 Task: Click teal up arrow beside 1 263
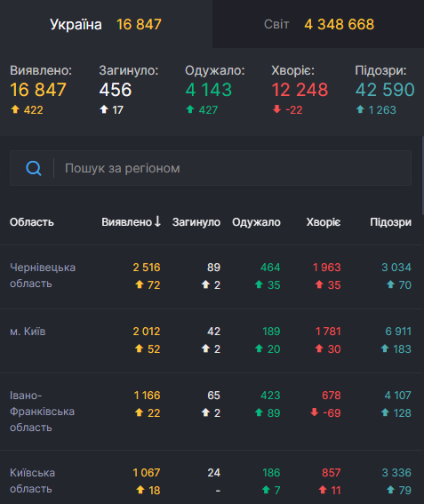tap(360, 109)
